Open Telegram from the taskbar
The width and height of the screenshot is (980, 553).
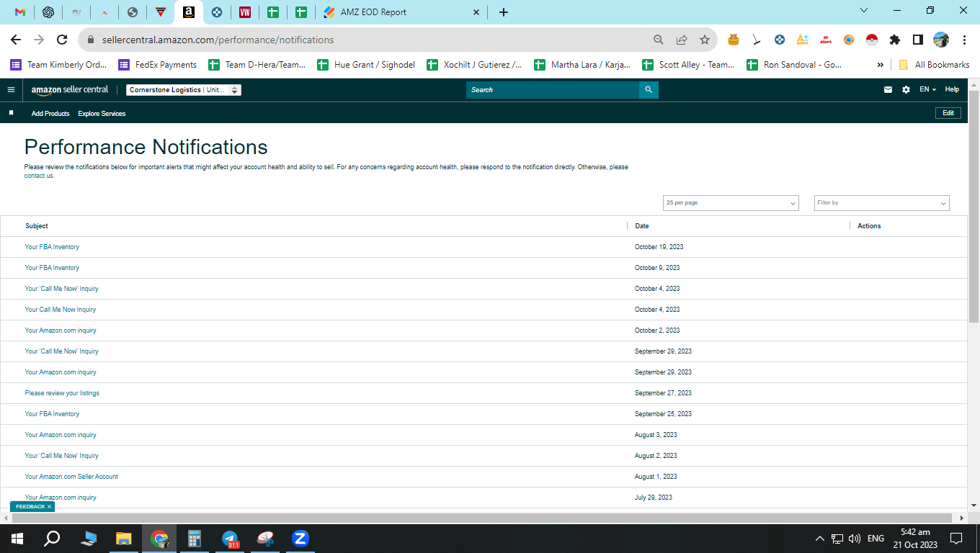point(230,539)
